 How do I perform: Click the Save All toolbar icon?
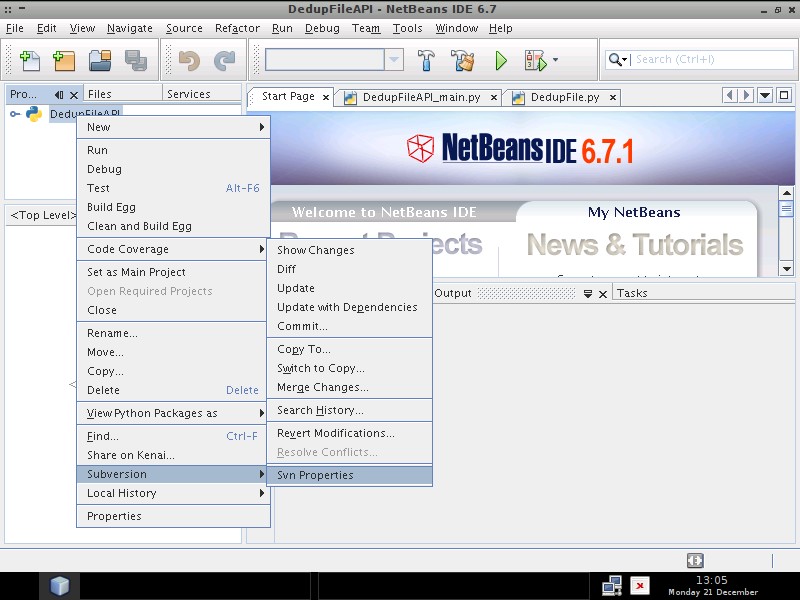pyautogui.click(x=136, y=60)
